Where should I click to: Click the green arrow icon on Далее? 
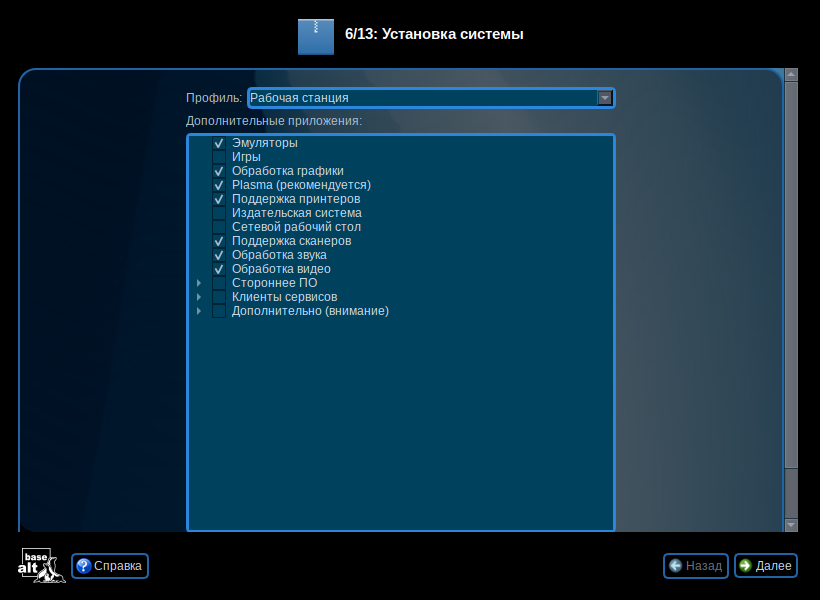click(745, 566)
